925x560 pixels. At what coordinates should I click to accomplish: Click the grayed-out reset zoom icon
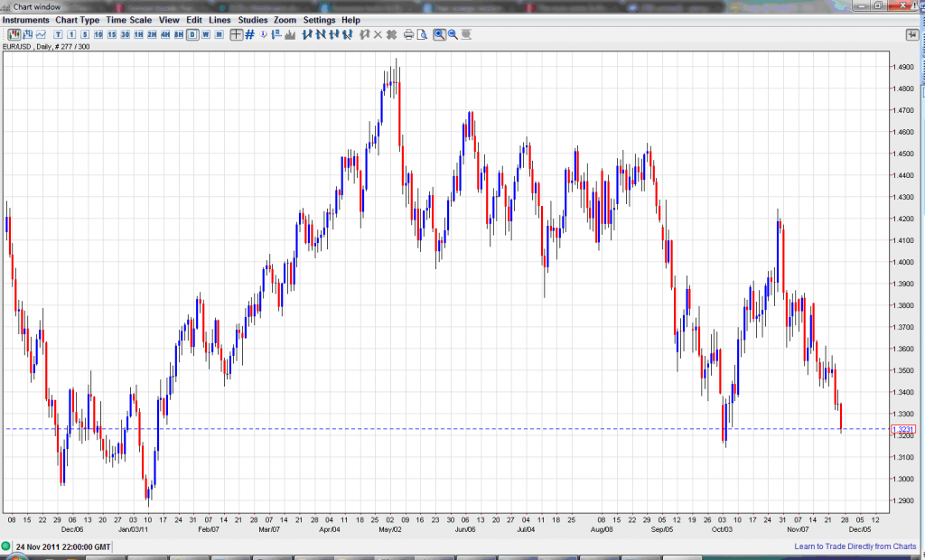click(x=466, y=35)
